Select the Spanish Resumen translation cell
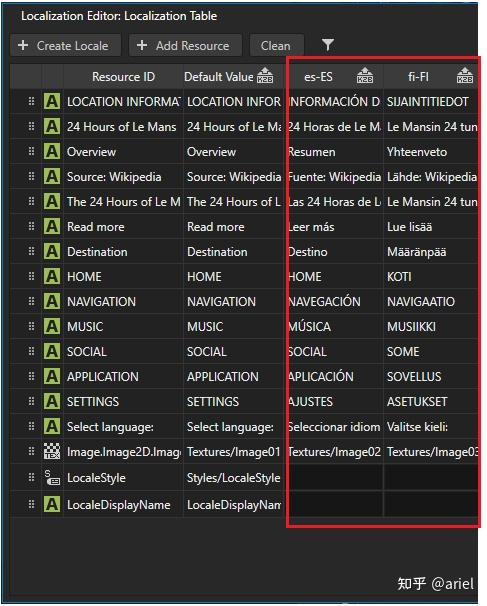This screenshot has width=487, height=606. (x=335, y=152)
